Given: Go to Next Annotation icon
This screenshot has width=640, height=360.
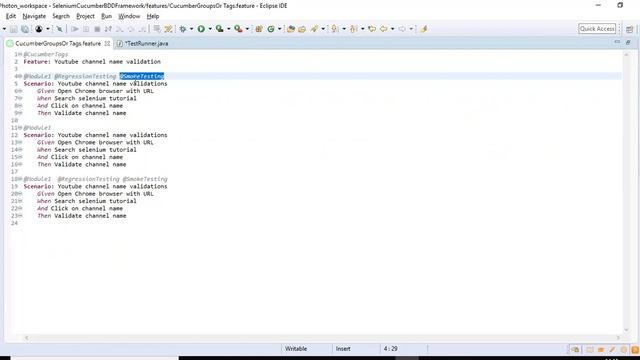Looking at the screenshot, I should point(334,29).
